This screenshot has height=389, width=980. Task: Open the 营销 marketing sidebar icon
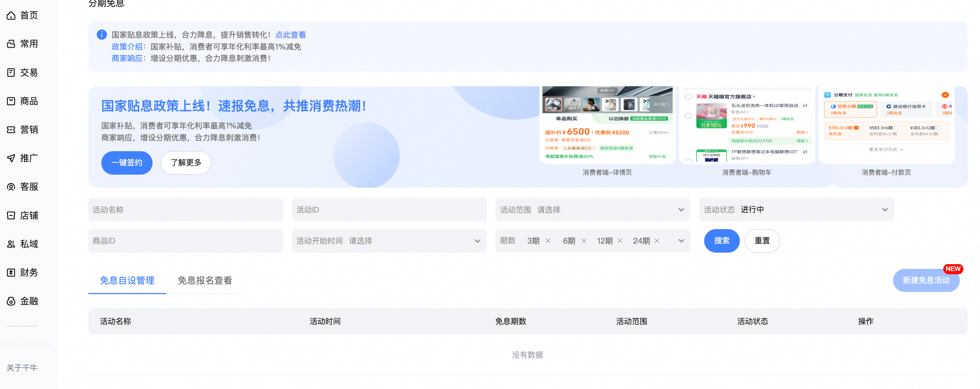click(11, 130)
